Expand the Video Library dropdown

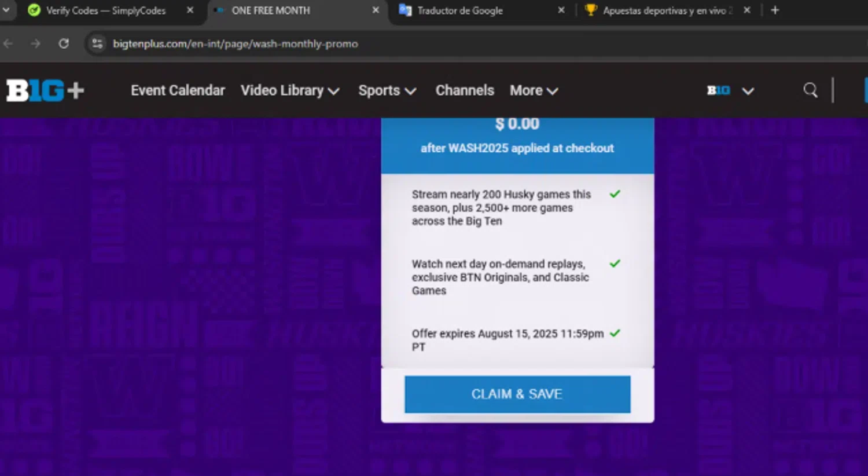pyautogui.click(x=290, y=90)
